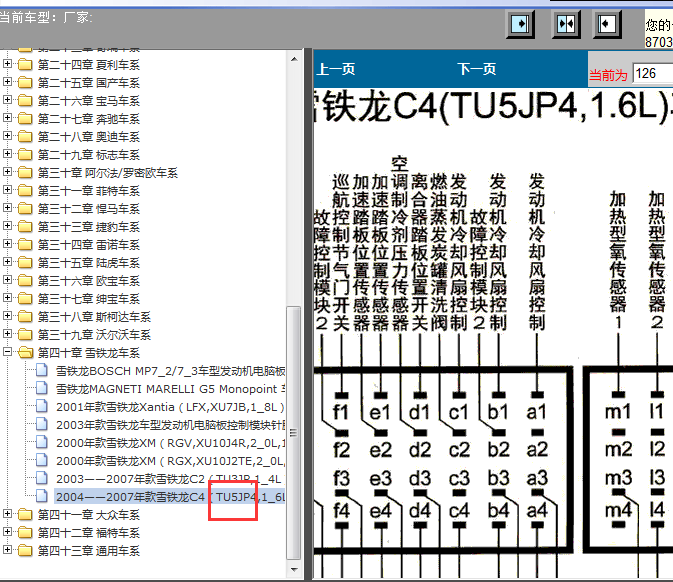
Task: Click folder icon of 第三十五章 陆虎车系
Action: [25, 263]
